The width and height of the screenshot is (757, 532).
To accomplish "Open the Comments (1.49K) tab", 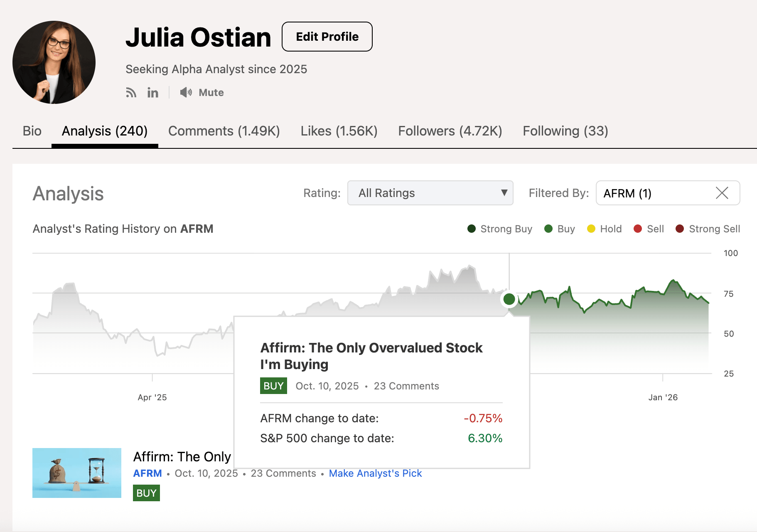I will 224,131.
